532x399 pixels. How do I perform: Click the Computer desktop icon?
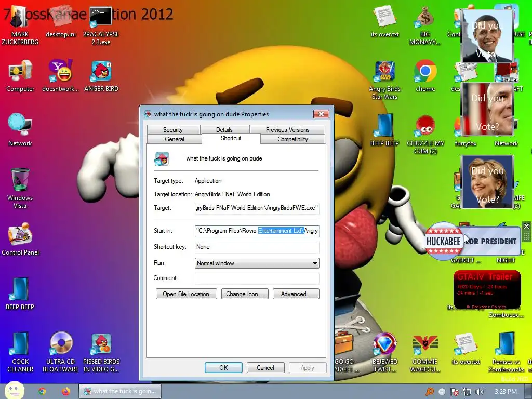tap(20, 76)
